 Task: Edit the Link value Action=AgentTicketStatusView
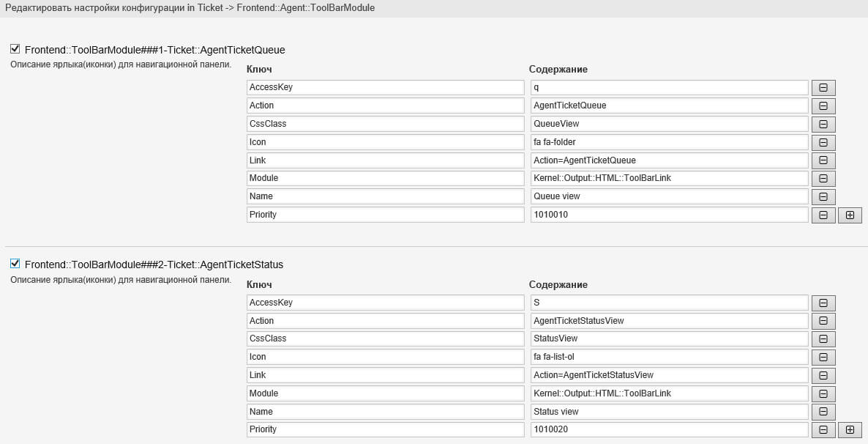pyautogui.click(x=669, y=375)
